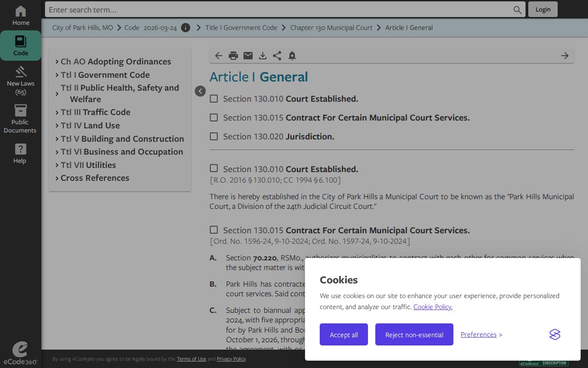
Task: Print this article
Action: pyautogui.click(x=233, y=56)
